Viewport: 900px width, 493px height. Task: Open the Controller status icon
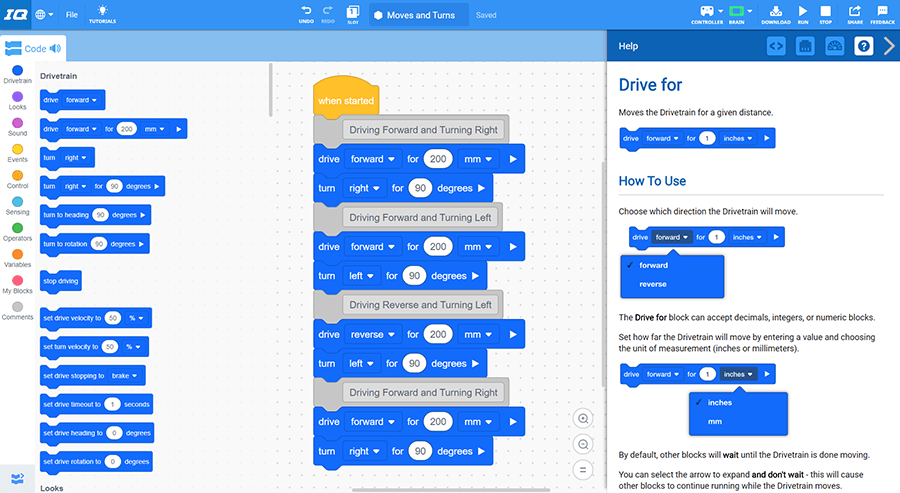tap(707, 12)
